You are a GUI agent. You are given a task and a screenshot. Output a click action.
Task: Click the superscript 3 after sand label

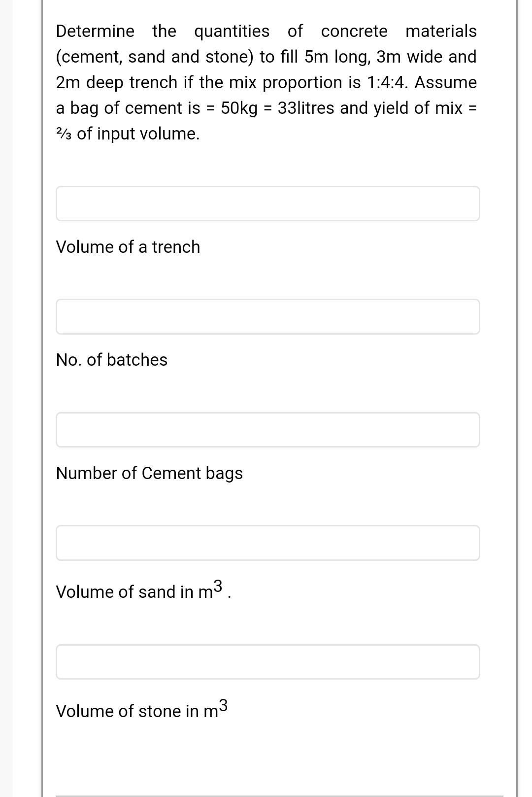[218, 585]
